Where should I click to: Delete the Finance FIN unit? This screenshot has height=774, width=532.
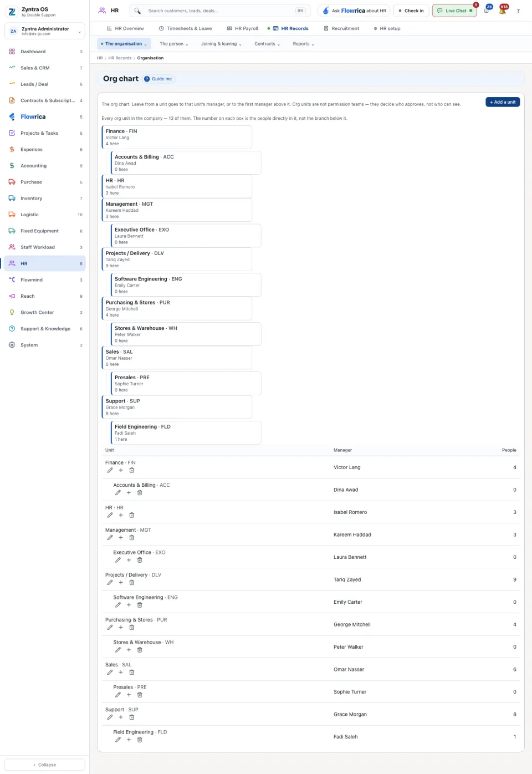pyautogui.click(x=131, y=470)
